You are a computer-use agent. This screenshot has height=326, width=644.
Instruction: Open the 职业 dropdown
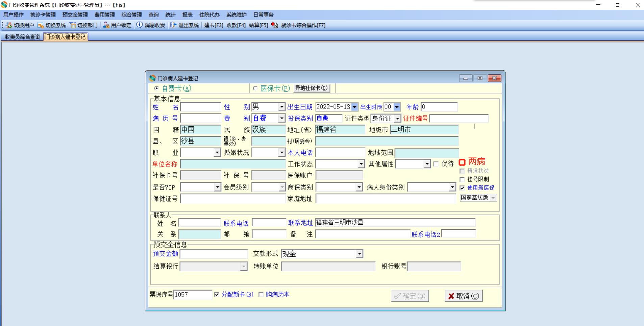coord(217,153)
